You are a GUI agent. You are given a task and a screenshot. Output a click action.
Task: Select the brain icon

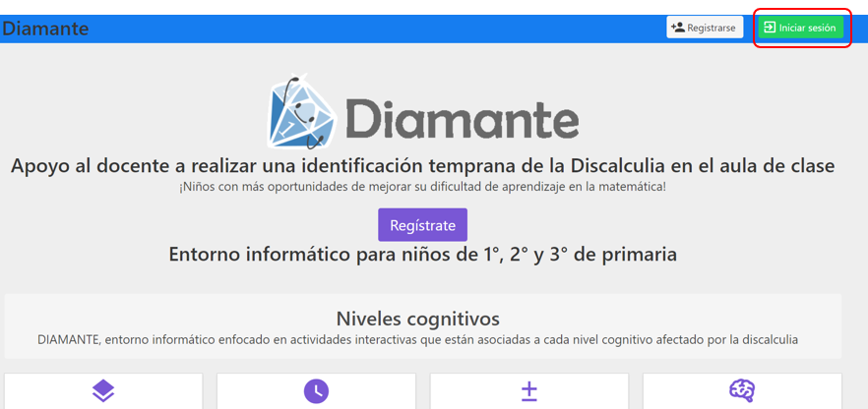click(x=742, y=391)
